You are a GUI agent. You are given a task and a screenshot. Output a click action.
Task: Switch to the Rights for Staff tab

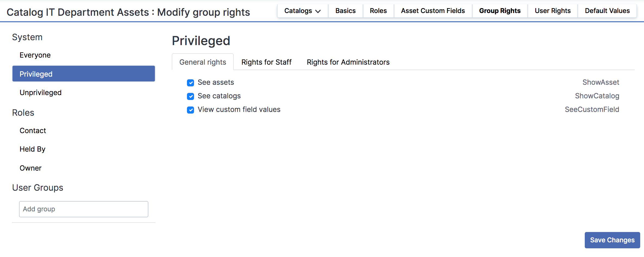click(266, 62)
